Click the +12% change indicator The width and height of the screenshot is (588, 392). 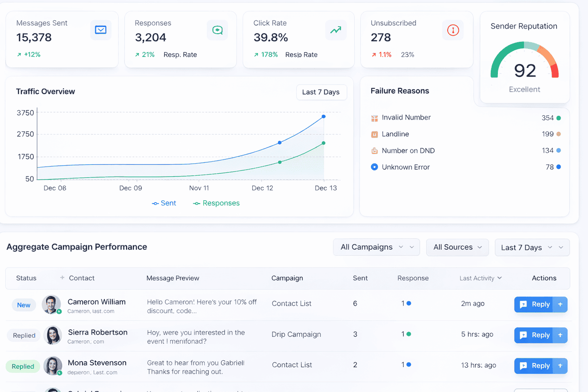click(x=28, y=55)
